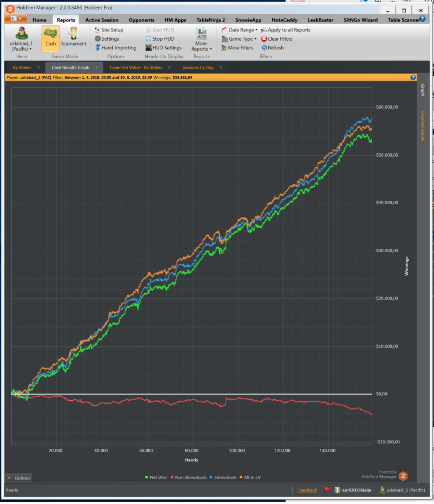Open the Table Scanner tab
The width and height of the screenshot is (434, 504).
tap(403, 20)
